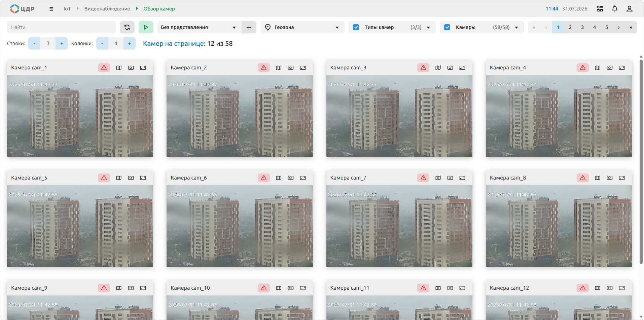Open the Камера cam_6 video preview
Screen dimensions: 644x320
pyautogui.click(x=240, y=226)
